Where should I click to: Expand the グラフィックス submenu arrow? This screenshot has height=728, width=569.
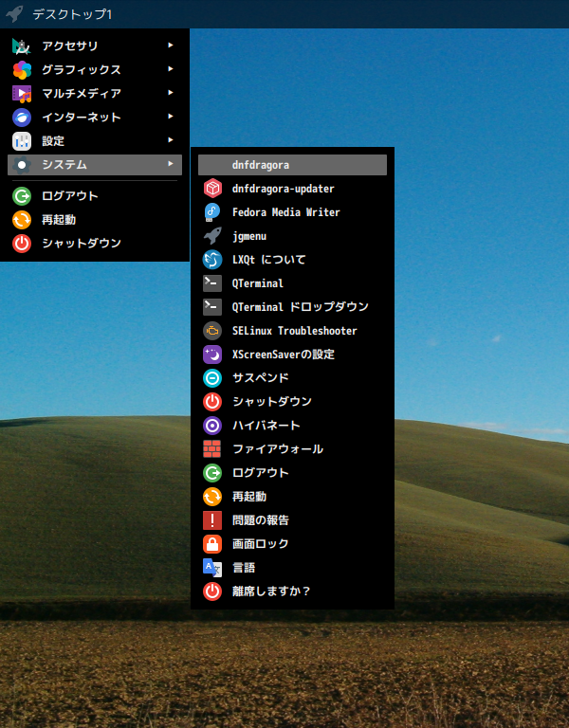pos(171,68)
